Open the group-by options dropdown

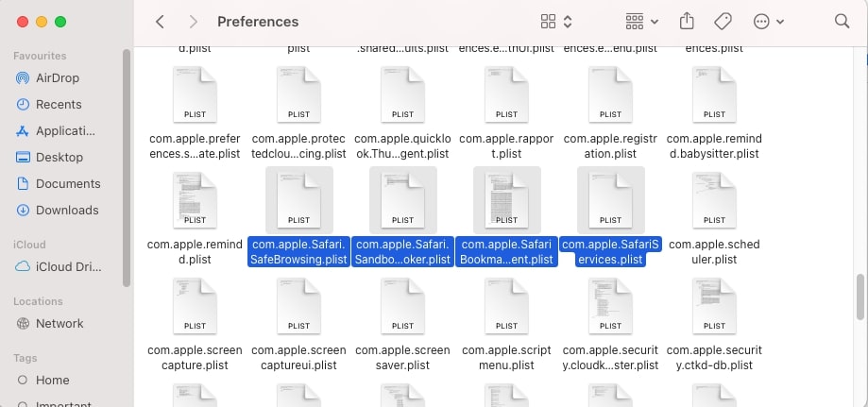click(x=641, y=22)
